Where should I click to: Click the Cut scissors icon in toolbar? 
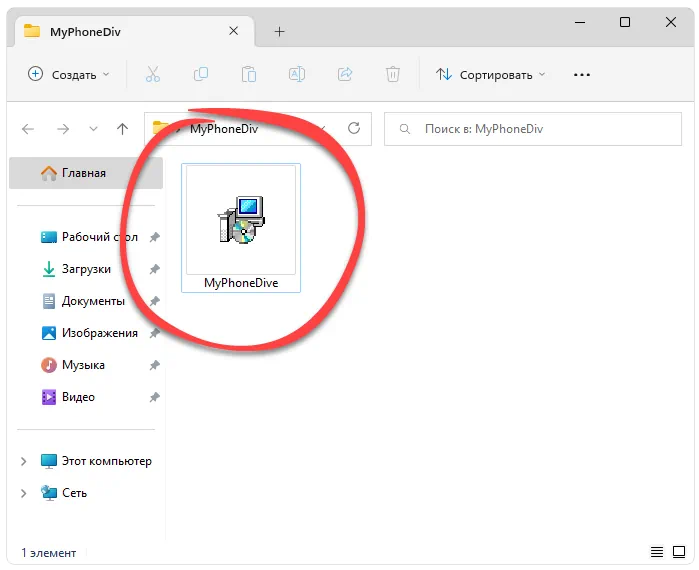[153, 74]
